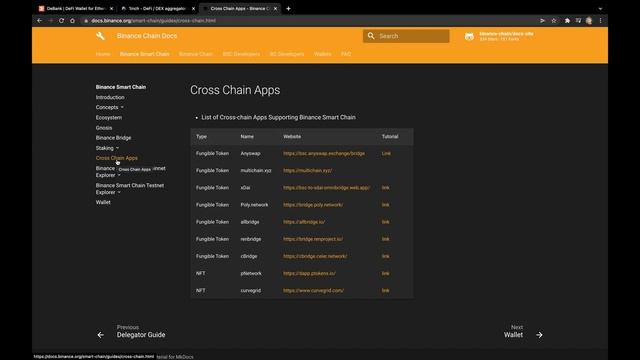Open the Anyswap tutorial Link
The width and height of the screenshot is (640, 360).
(x=386, y=153)
